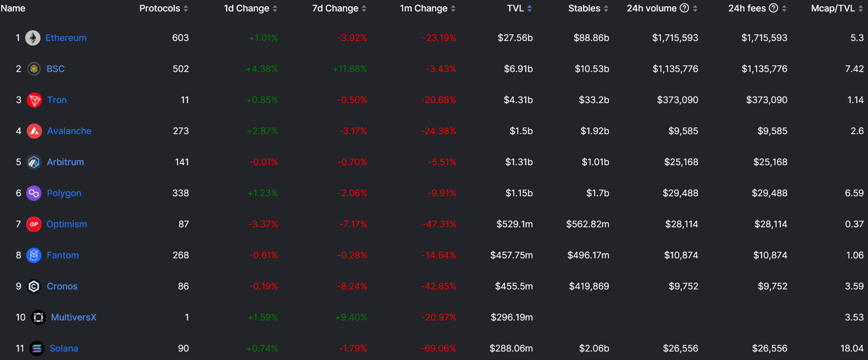Click the Arbitrum chain logo icon
The height and width of the screenshot is (360, 868).
coord(34,162)
